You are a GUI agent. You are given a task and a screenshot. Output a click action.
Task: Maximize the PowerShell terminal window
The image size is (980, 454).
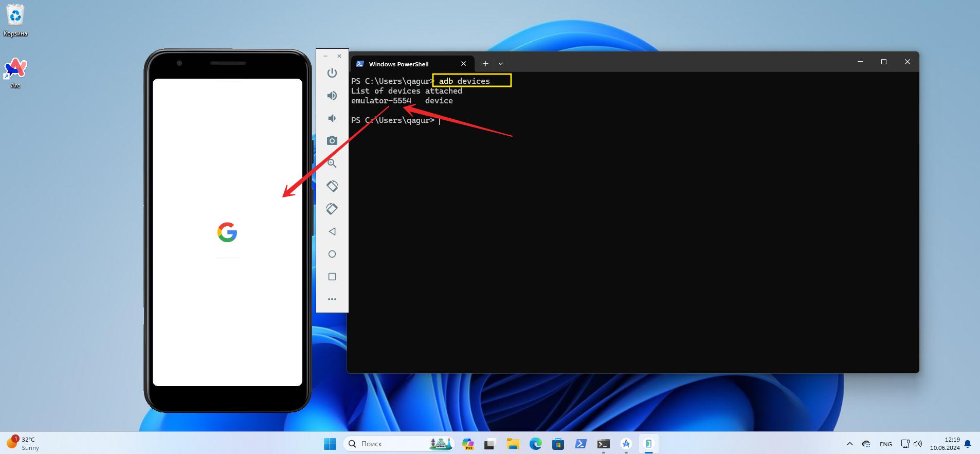884,62
